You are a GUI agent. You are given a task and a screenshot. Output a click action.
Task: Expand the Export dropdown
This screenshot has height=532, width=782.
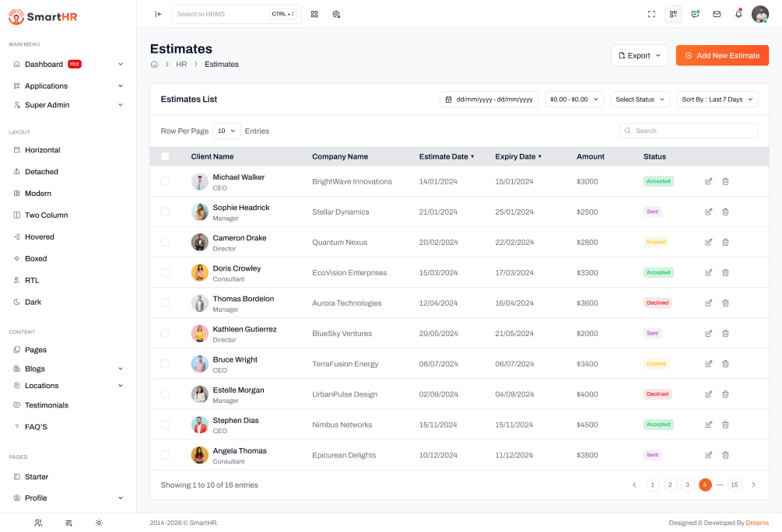tap(640, 55)
